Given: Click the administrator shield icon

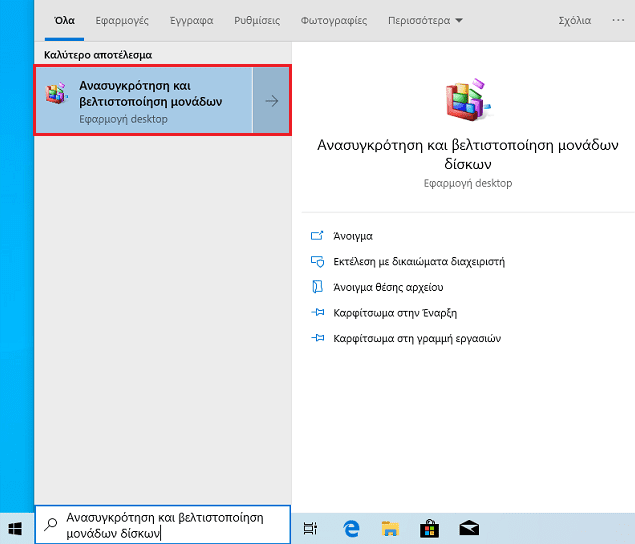Looking at the screenshot, I should coord(317,261).
